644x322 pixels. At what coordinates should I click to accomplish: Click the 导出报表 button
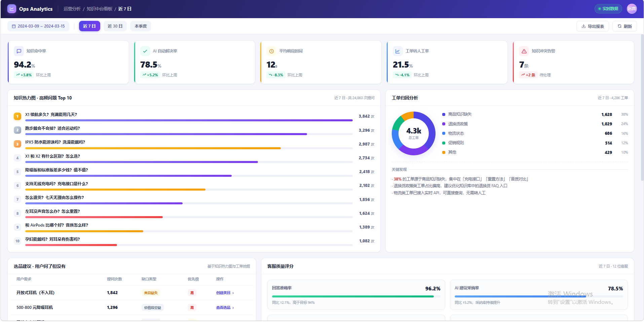593,26
